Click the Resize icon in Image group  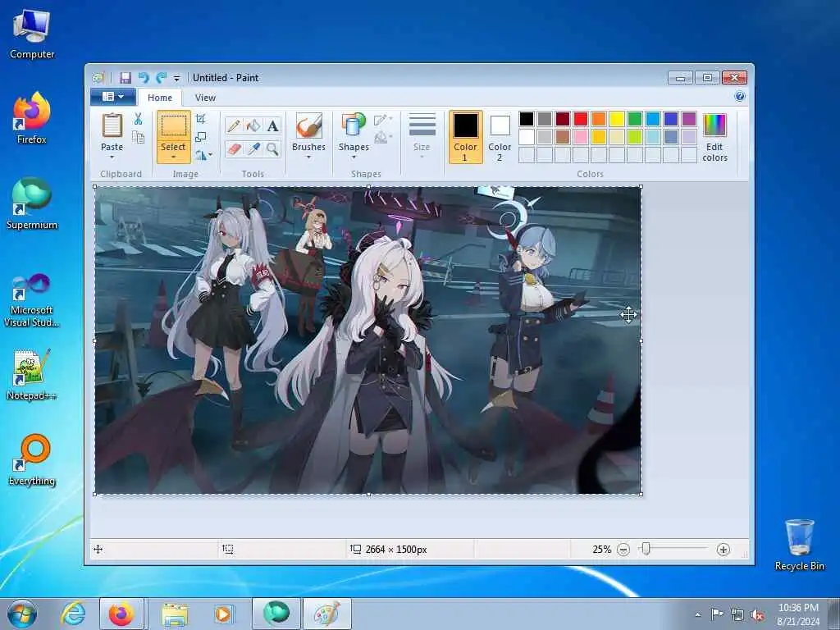pos(201,137)
